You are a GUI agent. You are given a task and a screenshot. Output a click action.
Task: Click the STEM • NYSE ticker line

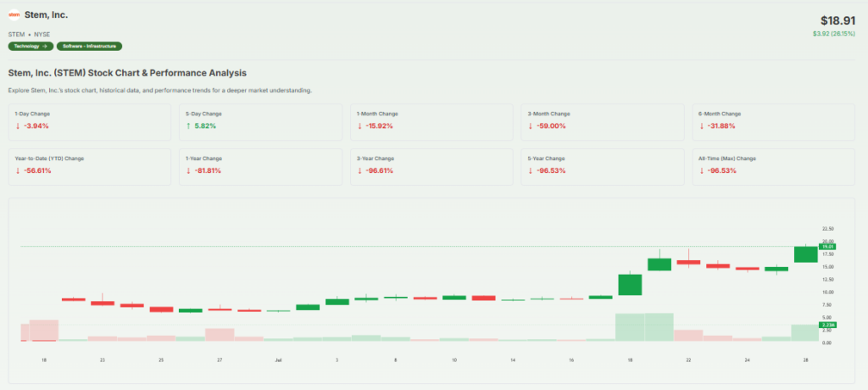point(29,35)
